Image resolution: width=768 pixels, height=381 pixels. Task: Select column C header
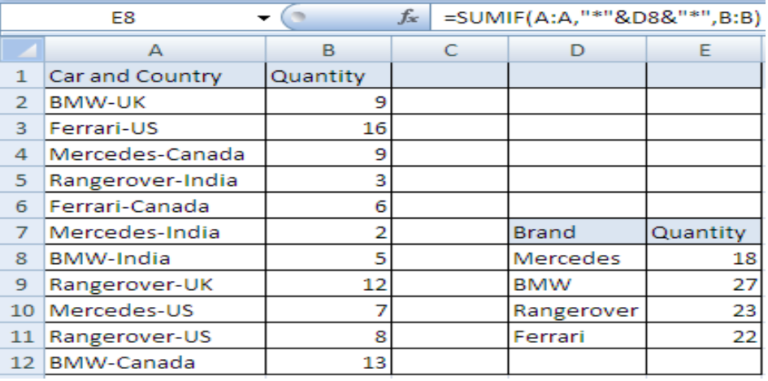point(450,50)
